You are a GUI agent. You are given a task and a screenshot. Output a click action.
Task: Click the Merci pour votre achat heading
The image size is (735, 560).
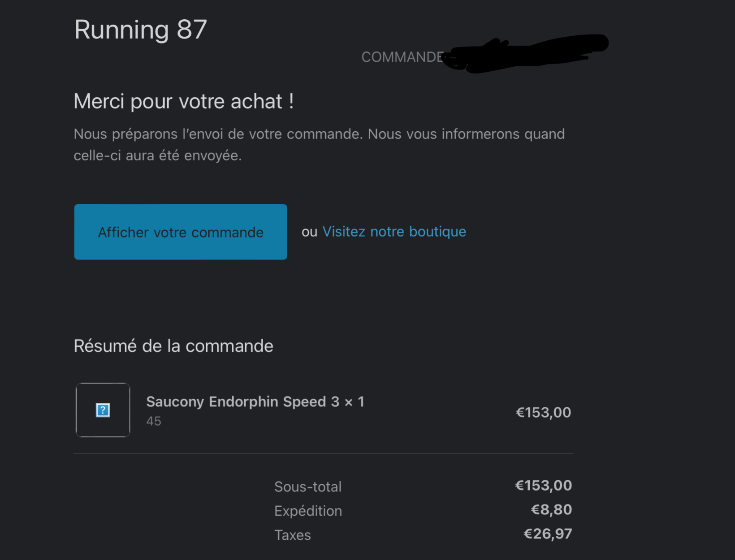tap(183, 101)
